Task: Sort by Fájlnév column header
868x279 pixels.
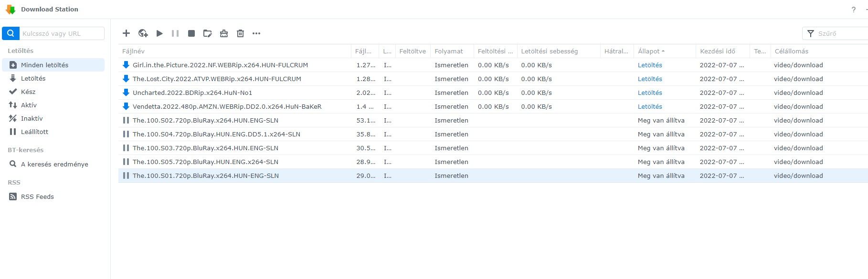Action: pos(234,51)
